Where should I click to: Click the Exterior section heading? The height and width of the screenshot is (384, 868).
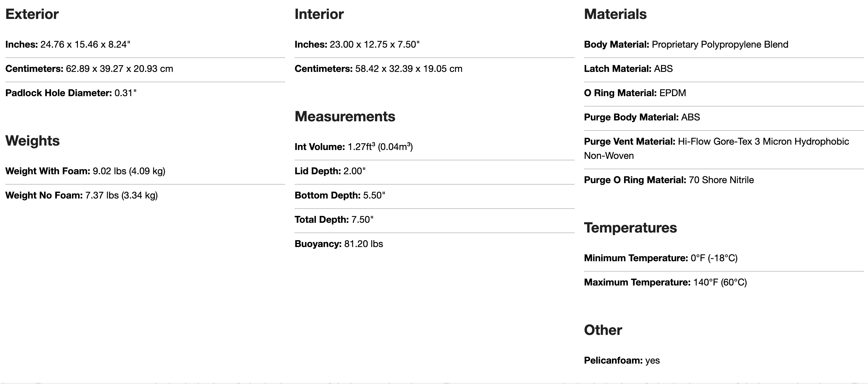click(32, 14)
